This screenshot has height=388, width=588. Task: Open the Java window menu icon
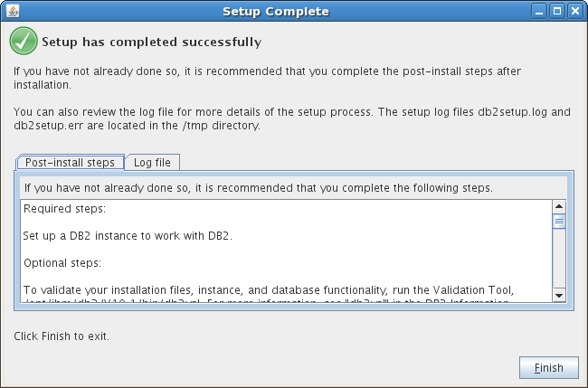13,11
